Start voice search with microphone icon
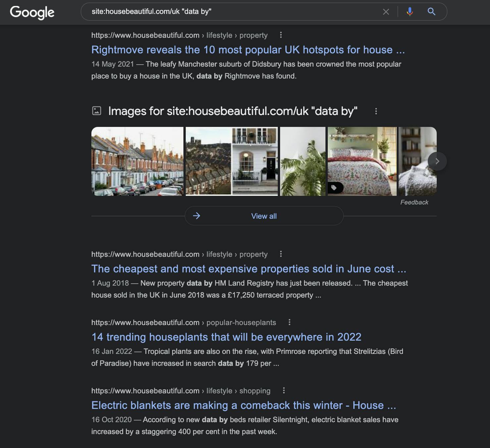Screen dimensions: 490x448 pyautogui.click(x=410, y=12)
